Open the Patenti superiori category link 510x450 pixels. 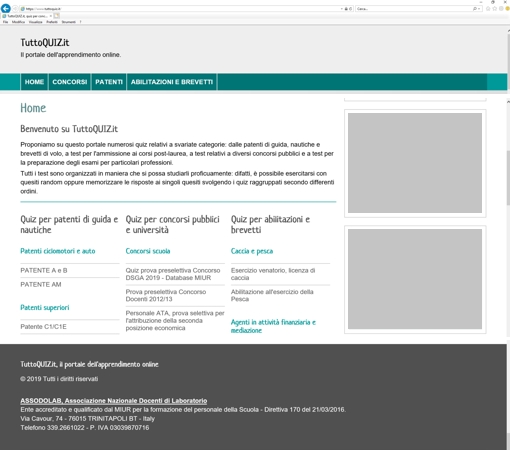coord(45,308)
